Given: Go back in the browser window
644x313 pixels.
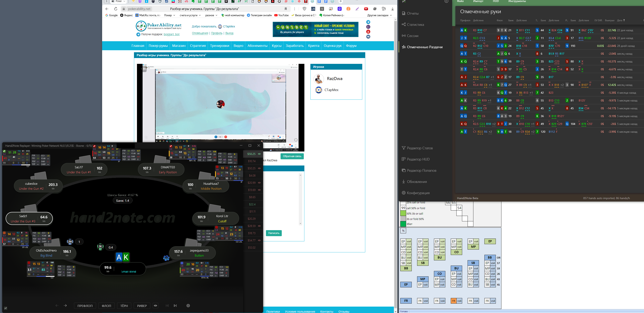Looking at the screenshot, I should pyautogui.click(x=107, y=9).
